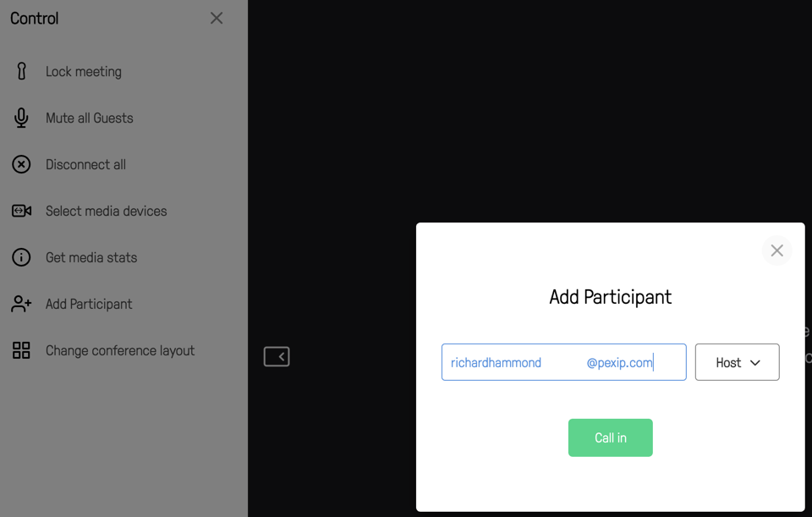
Task: Open Change conference layout
Action: (120, 350)
